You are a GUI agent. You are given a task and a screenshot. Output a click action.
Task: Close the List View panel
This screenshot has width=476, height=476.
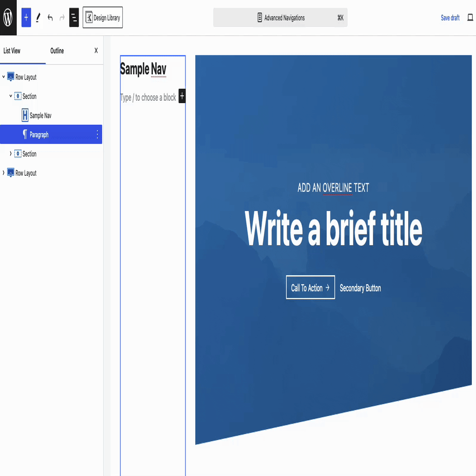click(x=96, y=50)
